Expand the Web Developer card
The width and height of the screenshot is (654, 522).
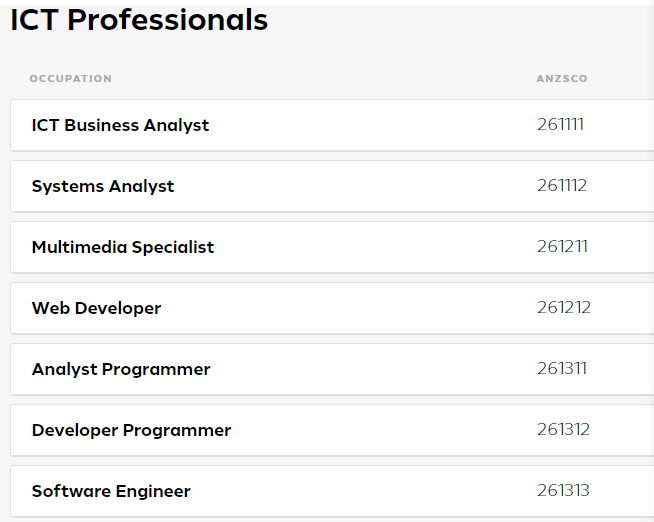click(332, 308)
